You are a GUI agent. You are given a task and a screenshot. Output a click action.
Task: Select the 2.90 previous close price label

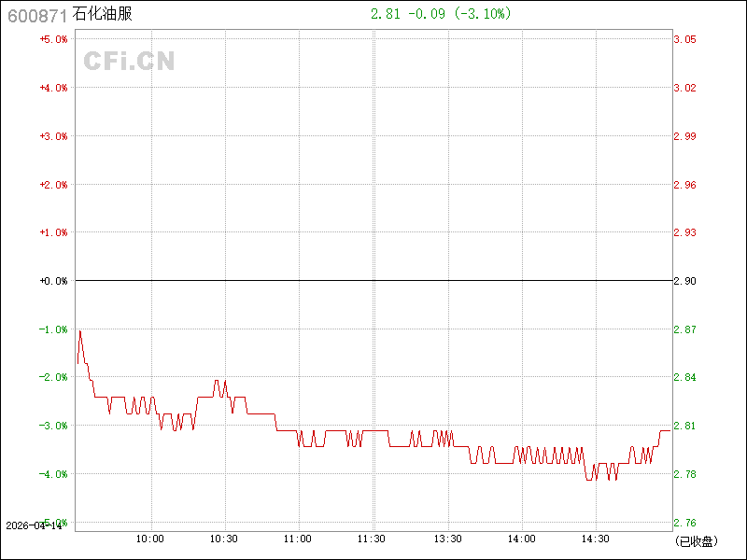click(684, 281)
